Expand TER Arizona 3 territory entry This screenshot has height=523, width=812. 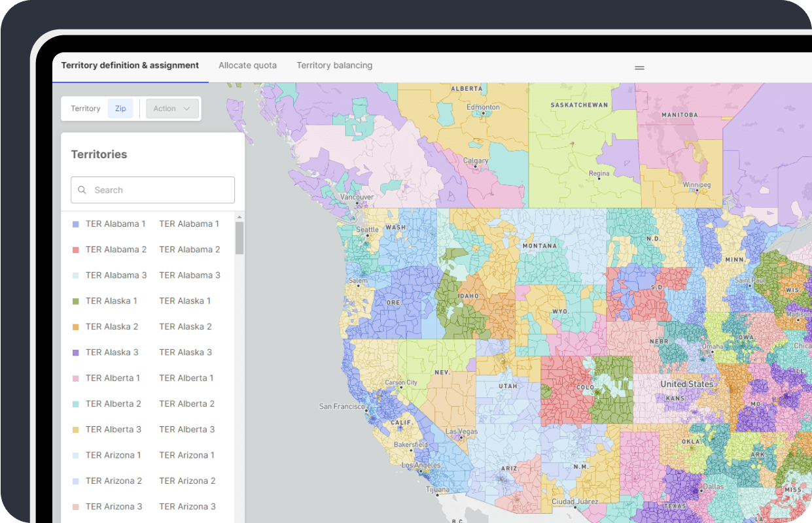(x=114, y=506)
